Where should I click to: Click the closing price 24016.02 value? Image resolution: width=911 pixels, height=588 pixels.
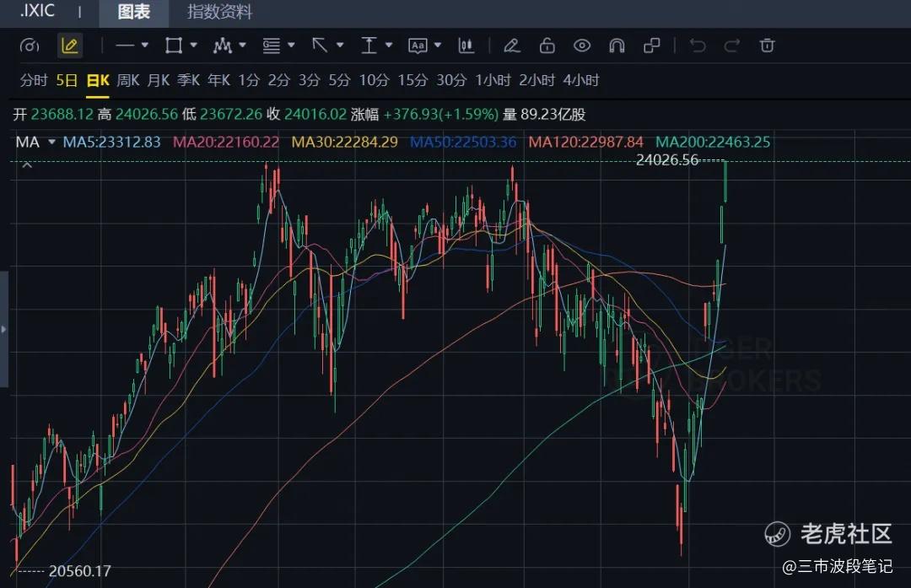pyautogui.click(x=315, y=114)
